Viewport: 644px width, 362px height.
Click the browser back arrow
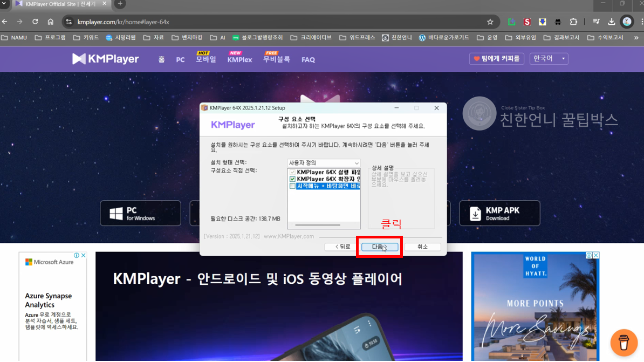(x=5, y=22)
